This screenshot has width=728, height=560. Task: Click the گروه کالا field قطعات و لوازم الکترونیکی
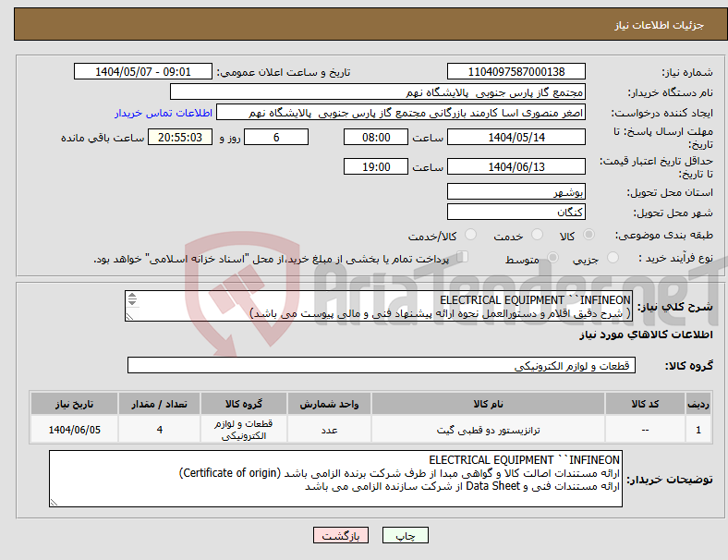[x=382, y=365]
